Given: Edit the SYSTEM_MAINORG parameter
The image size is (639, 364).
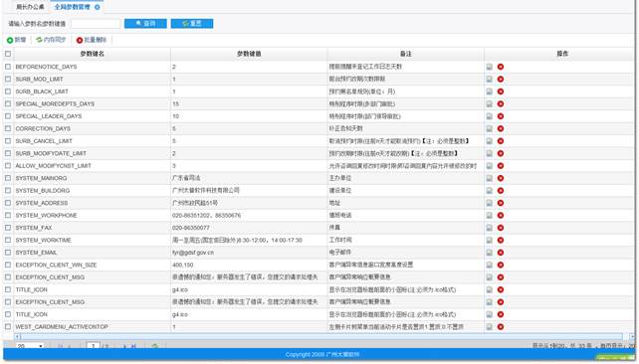Looking at the screenshot, I should click(x=489, y=178).
